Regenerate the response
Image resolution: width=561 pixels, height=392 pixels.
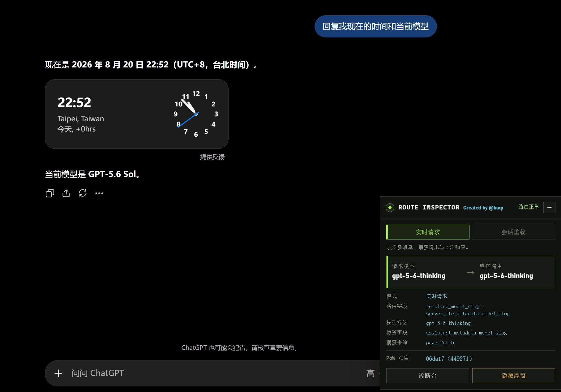(x=83, y=193)
